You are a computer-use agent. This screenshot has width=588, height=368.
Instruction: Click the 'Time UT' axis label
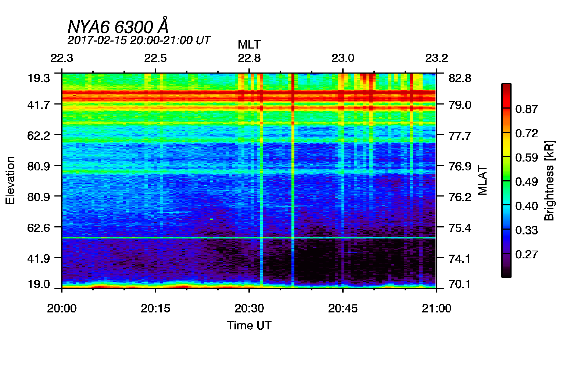coord(249,325)
